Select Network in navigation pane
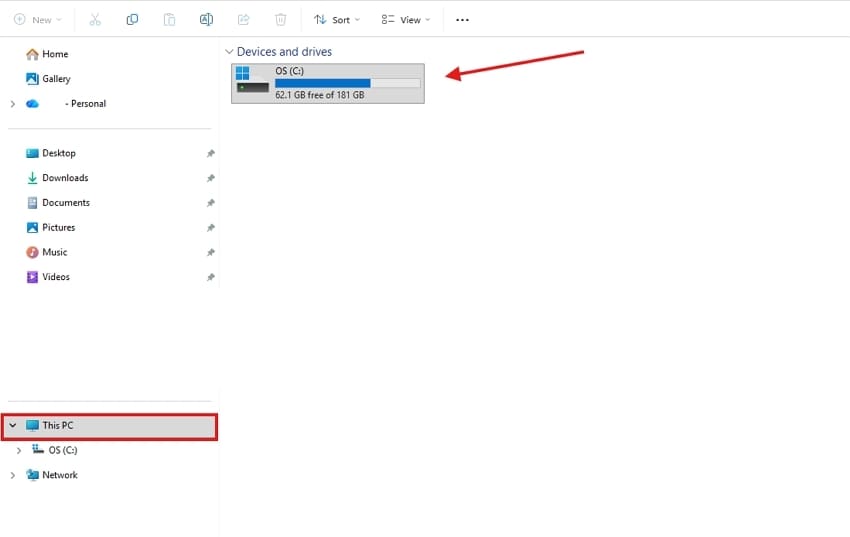Viewport: 850px width, 537px height. pos(52,475)
